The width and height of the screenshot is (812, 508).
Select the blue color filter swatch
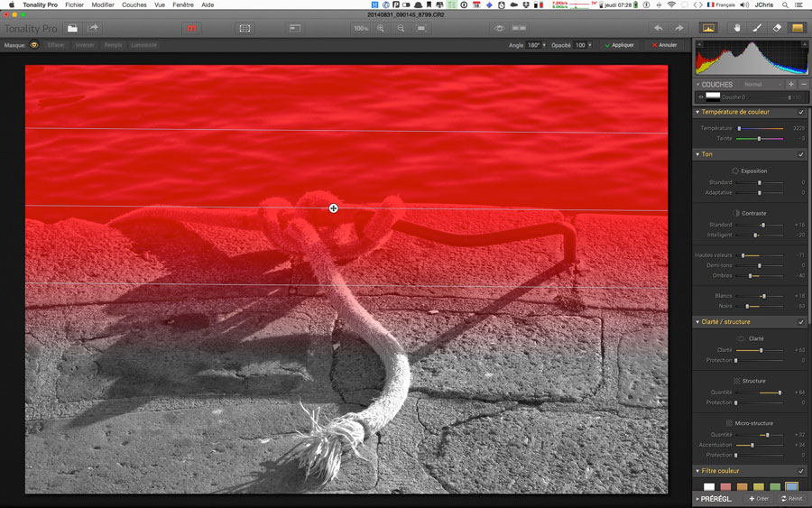(791, 487)
